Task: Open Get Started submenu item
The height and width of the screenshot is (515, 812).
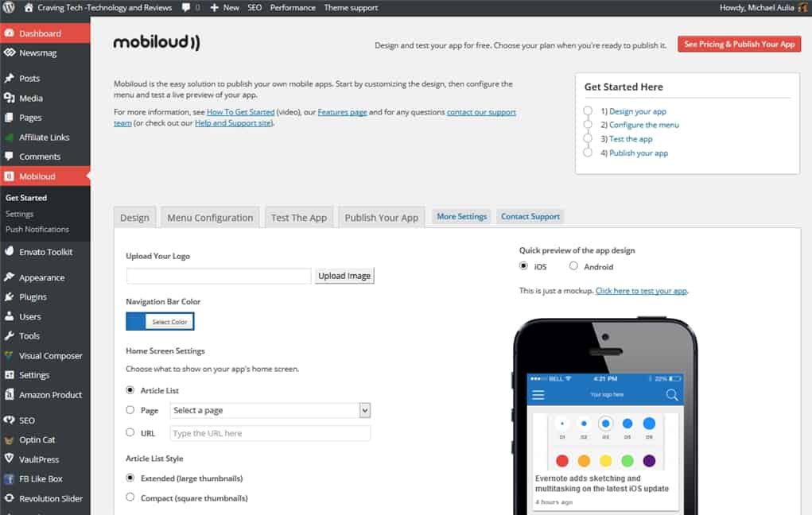Action: pyautogui.click(x=26, y=198)
